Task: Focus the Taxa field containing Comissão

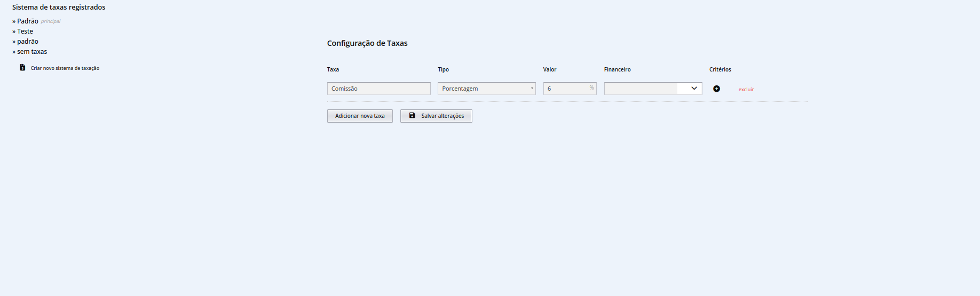Action: (378, 89)
